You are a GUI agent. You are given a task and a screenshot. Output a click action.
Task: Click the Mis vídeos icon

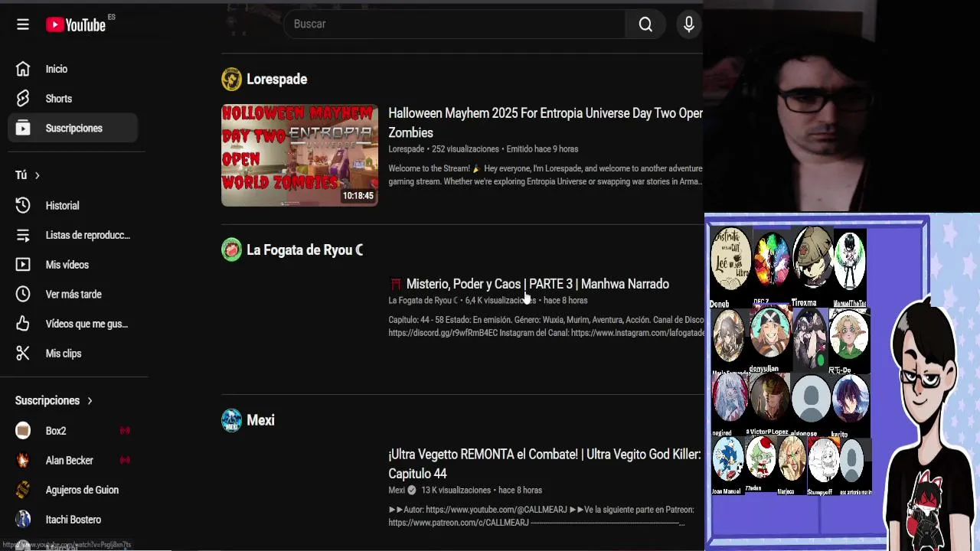23,265
